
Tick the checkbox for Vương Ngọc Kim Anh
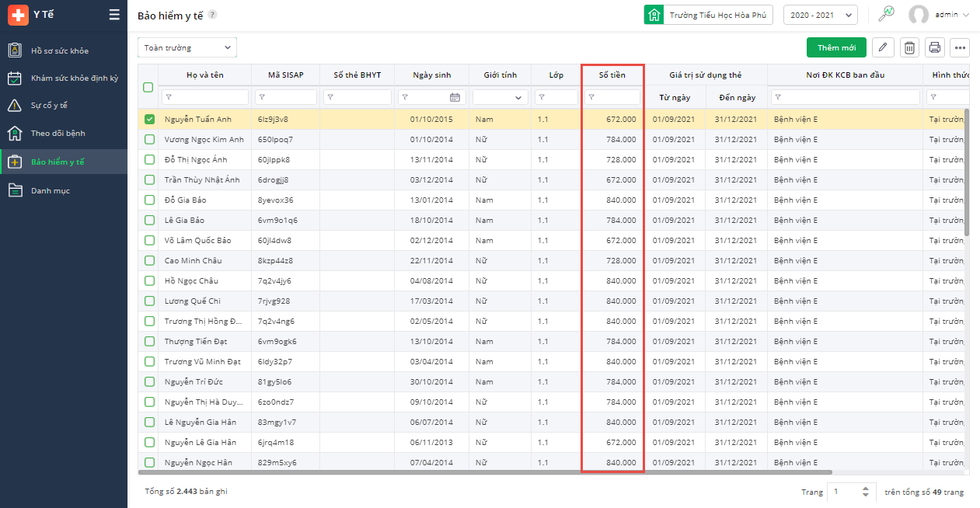coord(149,139)
